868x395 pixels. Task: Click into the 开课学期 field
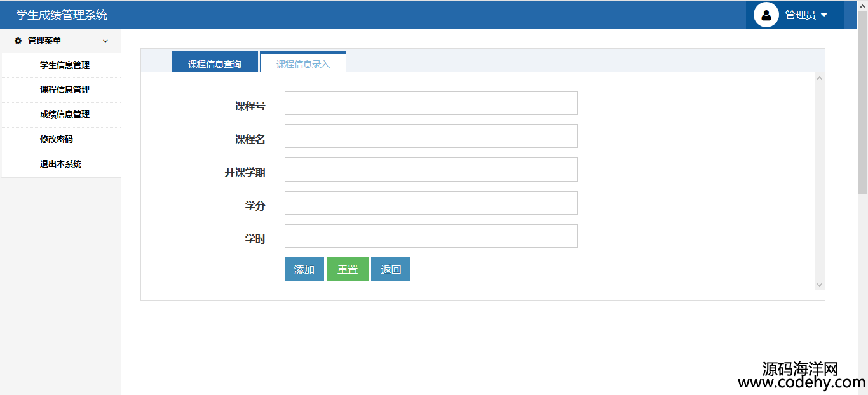pyautogui.click(x=431, y=170)
